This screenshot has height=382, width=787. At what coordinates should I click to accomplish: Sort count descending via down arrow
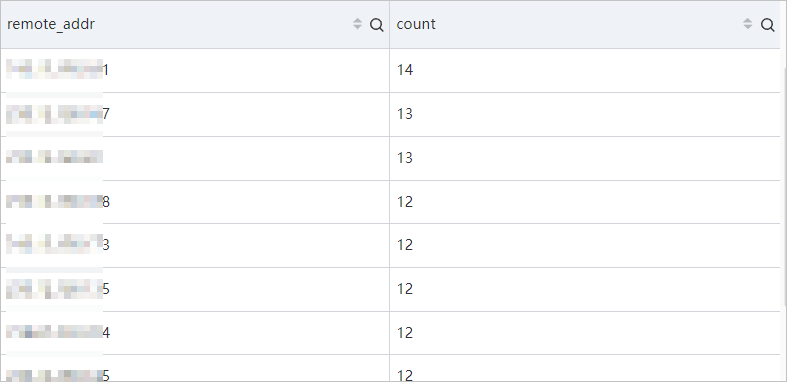click(x=748, y=27)
